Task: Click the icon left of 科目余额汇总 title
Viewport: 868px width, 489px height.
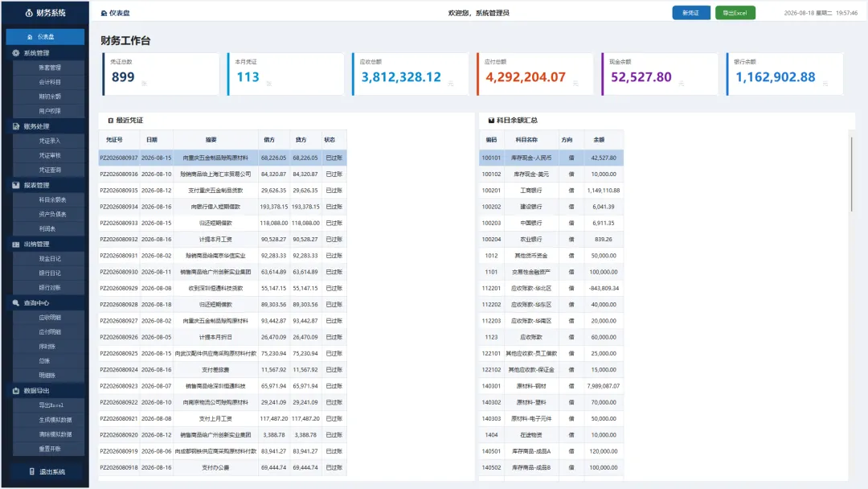Action: click(491, 120)
